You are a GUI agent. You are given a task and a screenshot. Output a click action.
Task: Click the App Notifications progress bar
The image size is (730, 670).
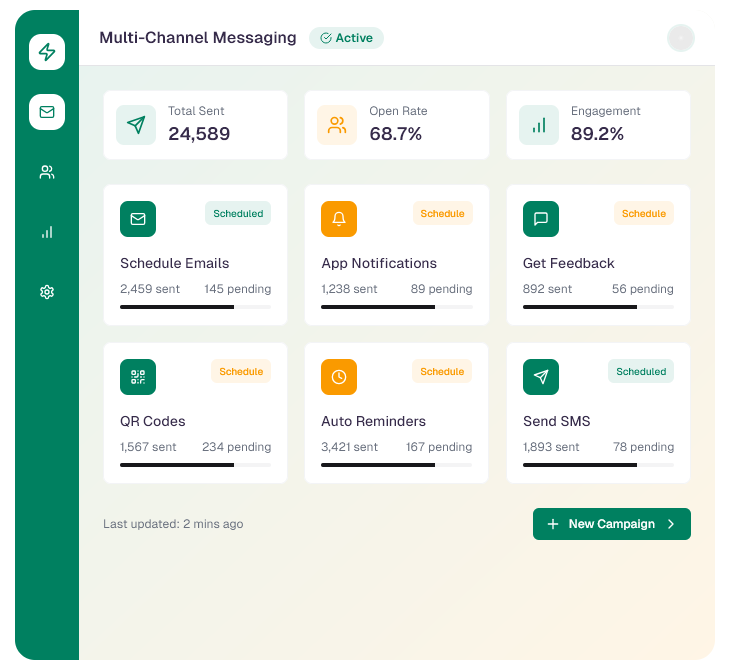point(397,307)
